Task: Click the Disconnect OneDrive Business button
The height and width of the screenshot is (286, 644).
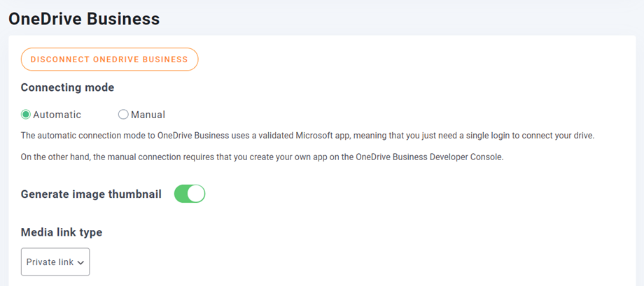Action: 109,59
